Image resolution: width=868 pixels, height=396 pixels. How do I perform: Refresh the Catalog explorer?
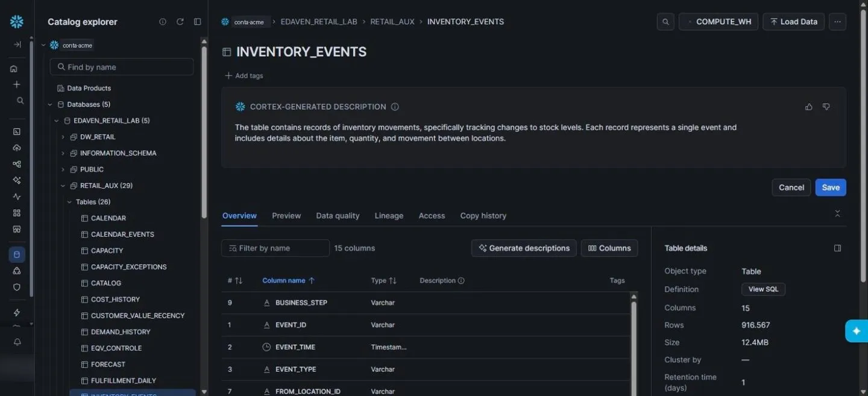pos(180,22)
